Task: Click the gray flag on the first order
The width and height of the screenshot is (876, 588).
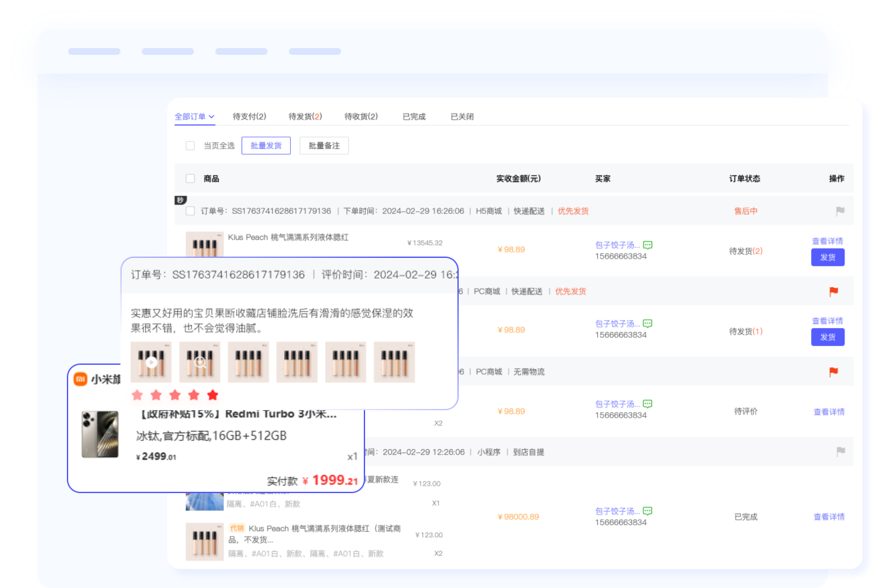Action: point(840,211)
